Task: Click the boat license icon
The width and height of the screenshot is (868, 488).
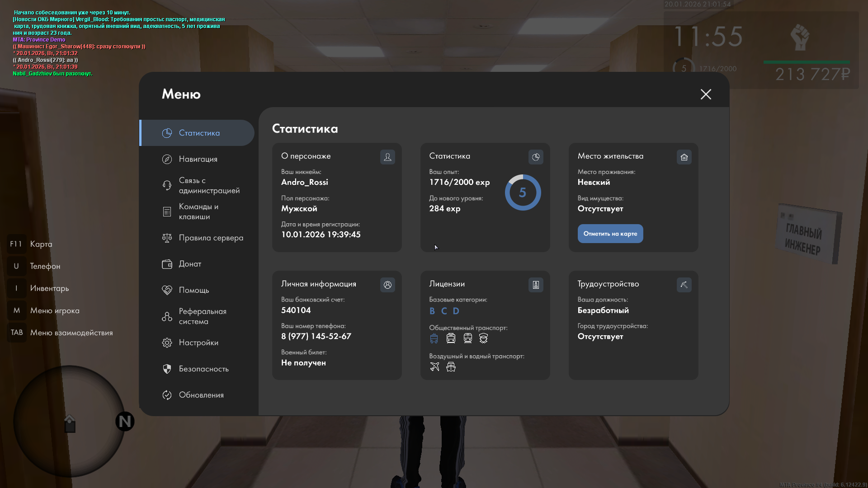Action: point(451,367)
